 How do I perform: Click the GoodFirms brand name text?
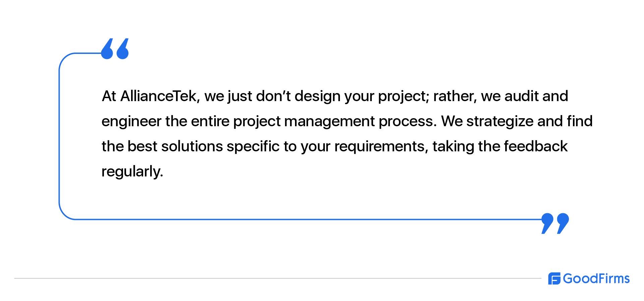596,279
